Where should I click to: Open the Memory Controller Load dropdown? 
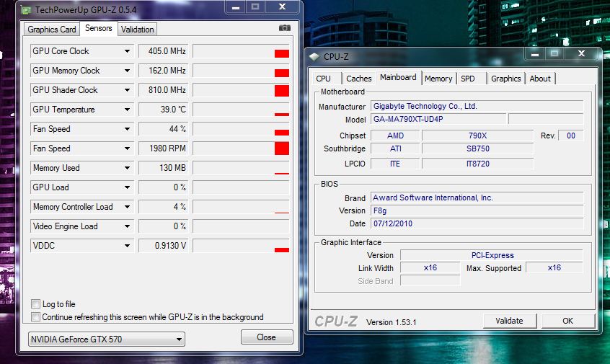point(127,206)
